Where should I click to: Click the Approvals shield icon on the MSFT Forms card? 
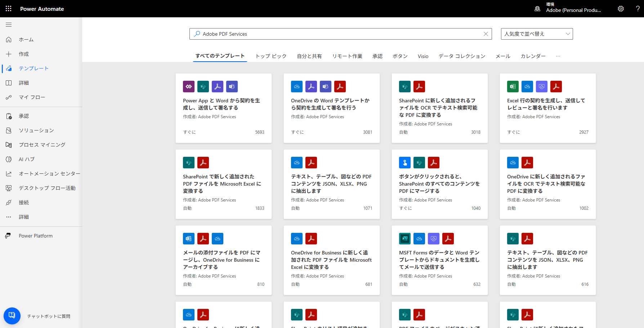pos(433,238)
